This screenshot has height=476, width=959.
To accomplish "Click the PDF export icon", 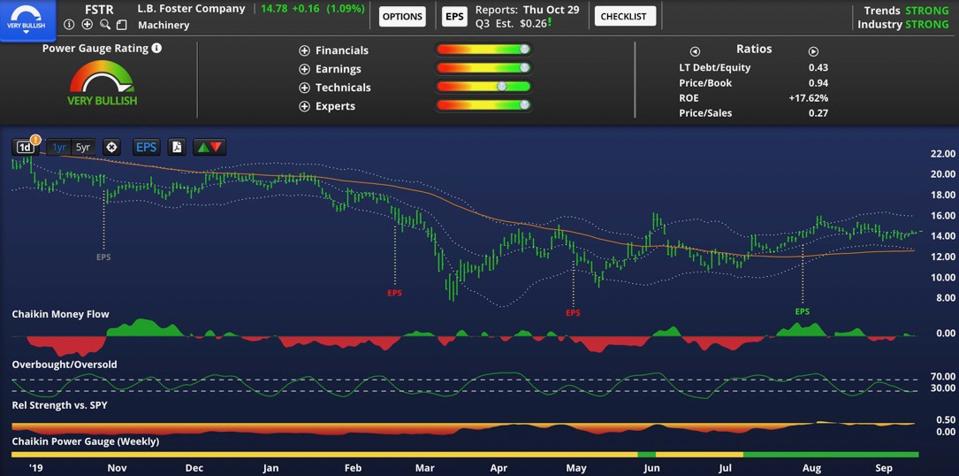I will pos(177,147).
